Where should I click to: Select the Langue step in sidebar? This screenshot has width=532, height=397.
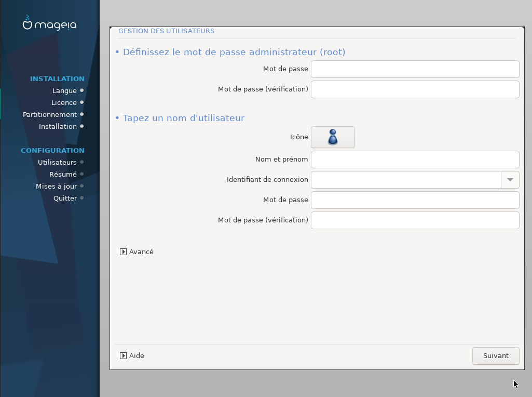coord(64,91)
